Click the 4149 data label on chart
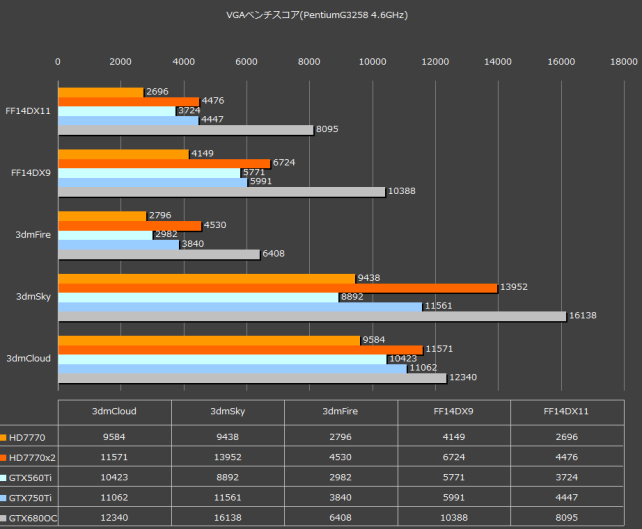The image size is (642, 529). [203, 154]
